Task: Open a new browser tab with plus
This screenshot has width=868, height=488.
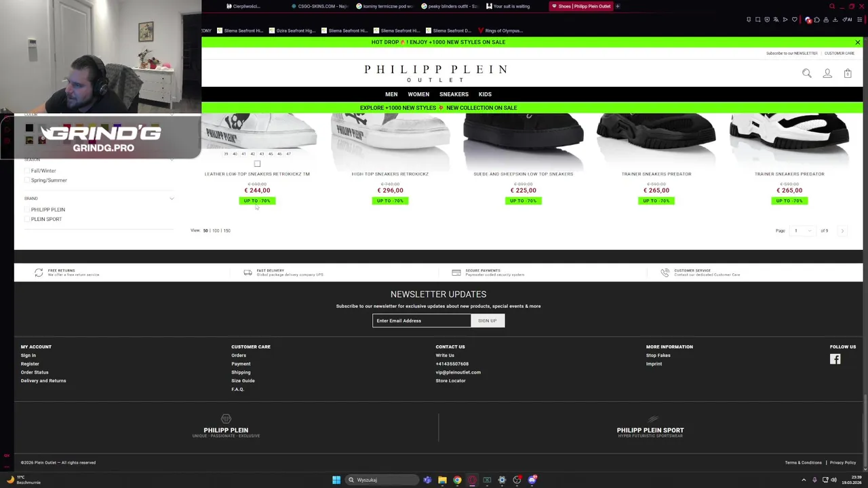Action: (x=618, y=6)
